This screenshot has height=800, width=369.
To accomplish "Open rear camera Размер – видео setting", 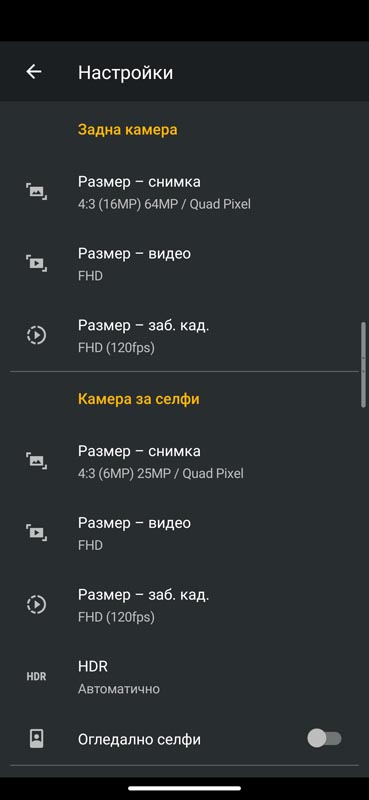I will 184,264.
